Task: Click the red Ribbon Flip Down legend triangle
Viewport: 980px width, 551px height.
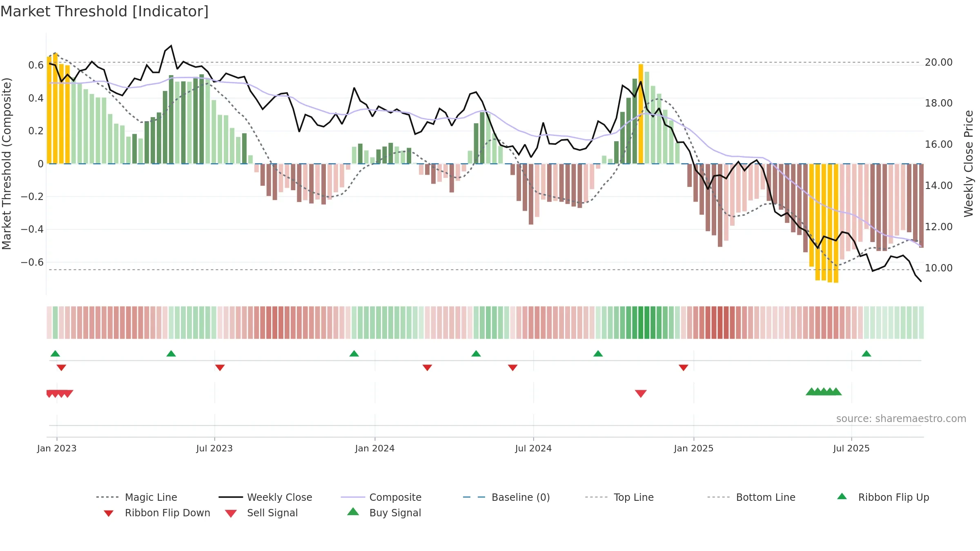Action: click(109, 513)
